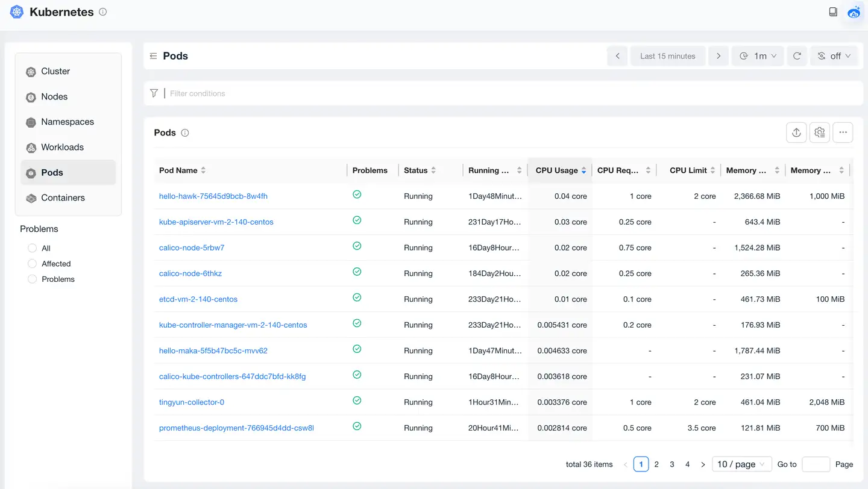Viewport: 868px width, 489px height.
Task: Go to Workloads in the sidebar
Action: 62,148
